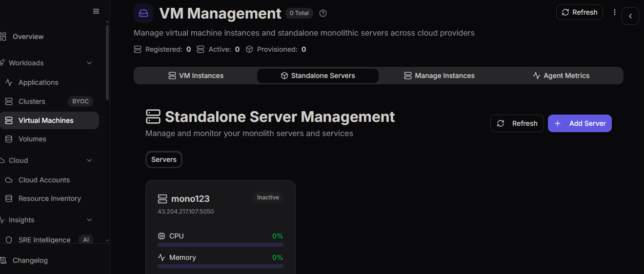
Task: Collapse the Insights section chevron
Action: click(89, 220)
